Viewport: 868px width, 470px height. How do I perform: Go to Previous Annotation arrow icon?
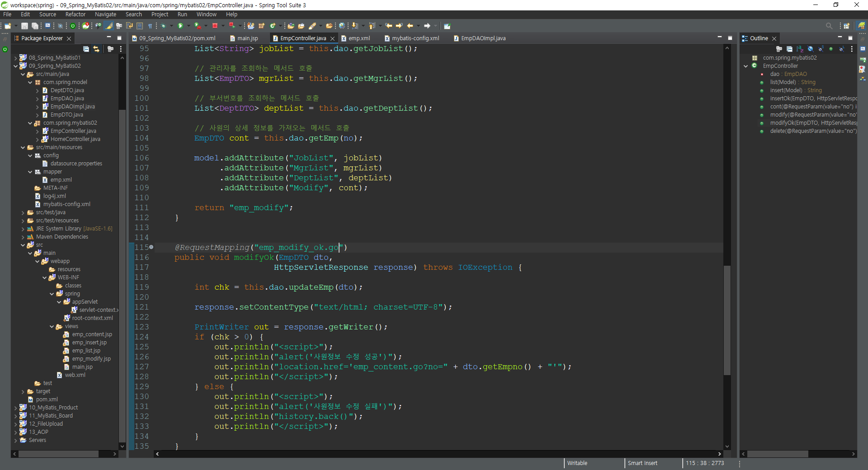[x=372, y=26]
